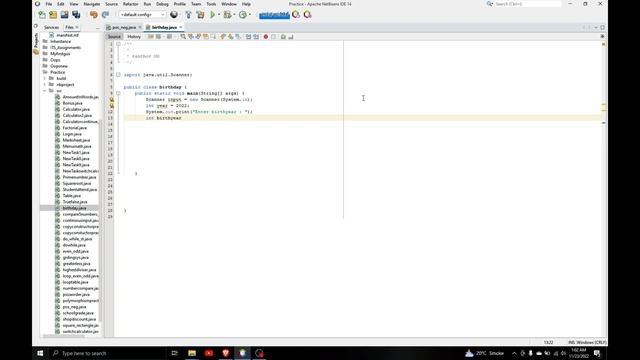640x360 pixels.
Task: Click the Files panel horizontal scrollbar
Action: click(64, 336)
